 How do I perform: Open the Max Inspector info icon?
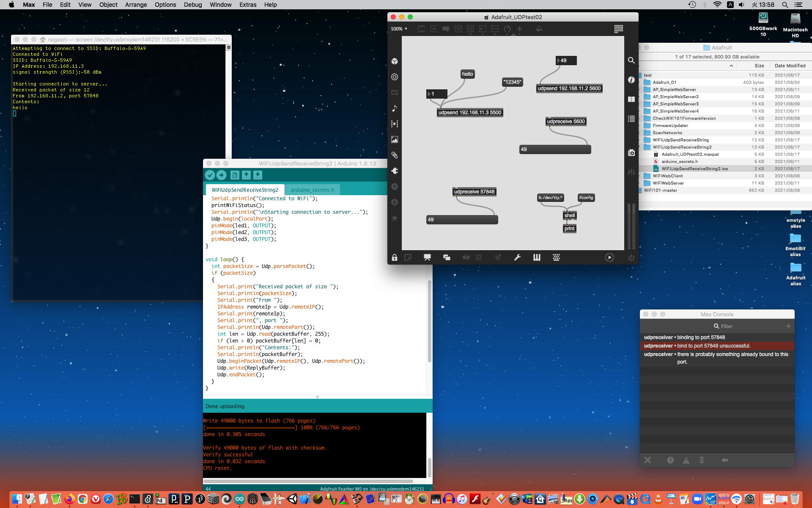(x=631, y=80)
